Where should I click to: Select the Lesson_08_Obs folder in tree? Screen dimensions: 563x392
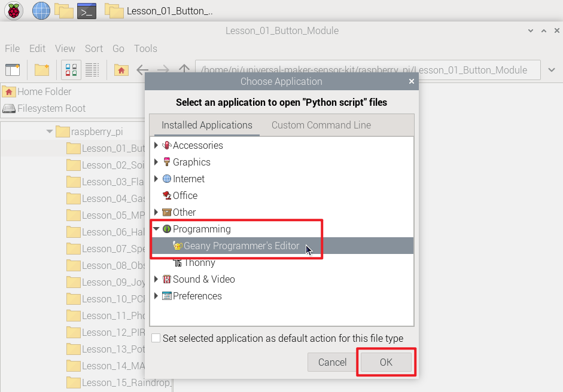(105, 265)
